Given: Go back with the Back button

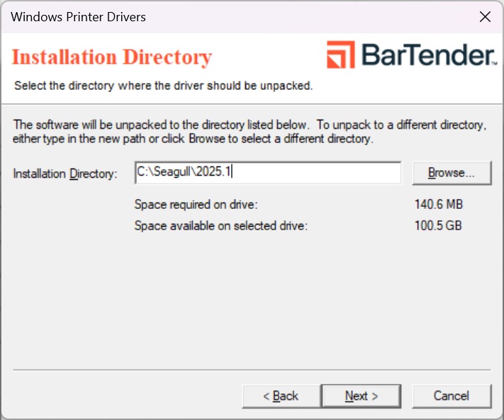Looking at the screenshot, I should coord(281,396).
